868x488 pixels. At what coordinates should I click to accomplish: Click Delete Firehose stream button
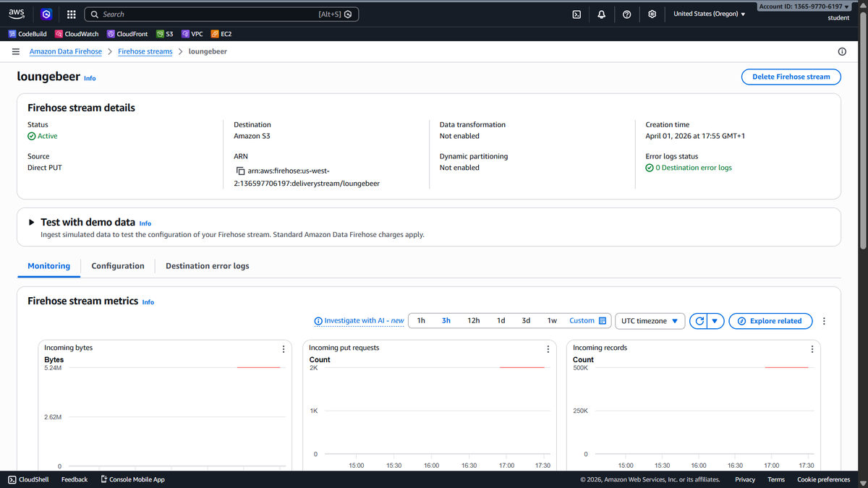[791, 77]
